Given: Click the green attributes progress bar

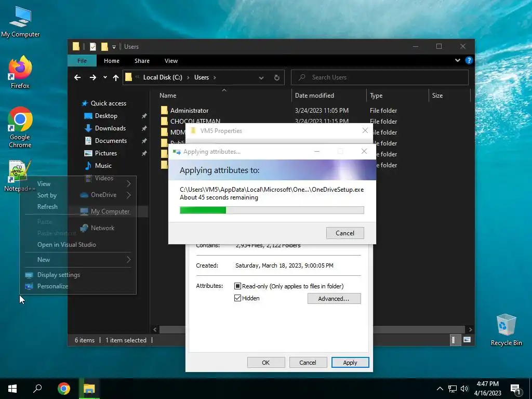Looking at the screenshot, I should click(272, 210).
